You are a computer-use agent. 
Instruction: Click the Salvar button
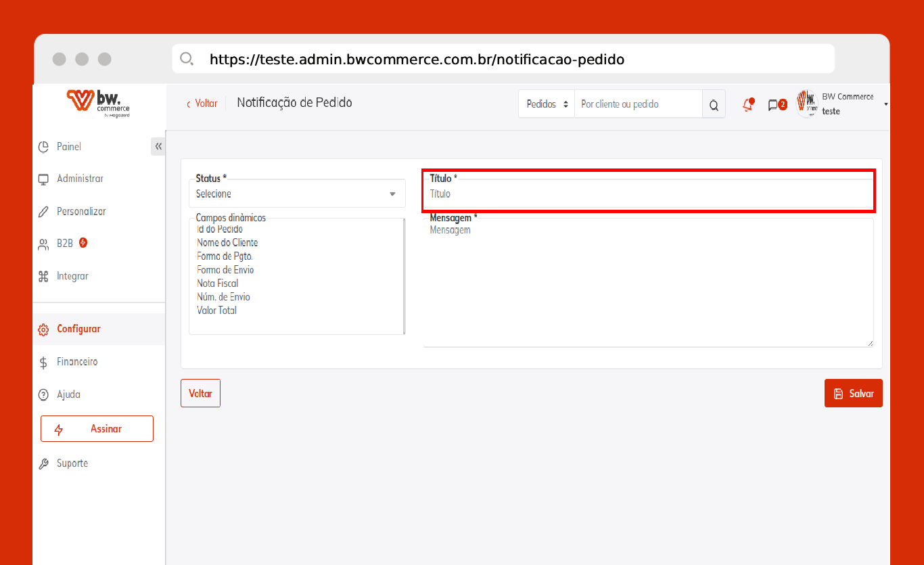click(x=853, y=393)
